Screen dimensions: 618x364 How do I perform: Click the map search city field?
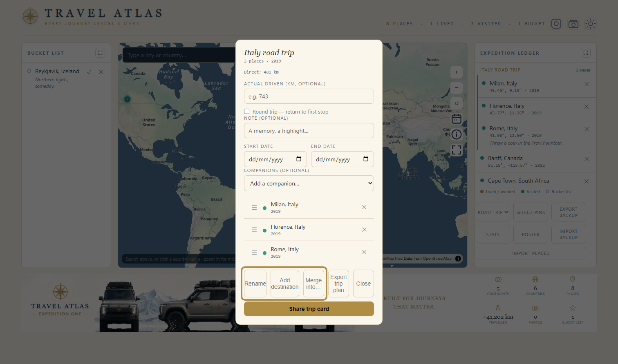(x=180, y=55)
